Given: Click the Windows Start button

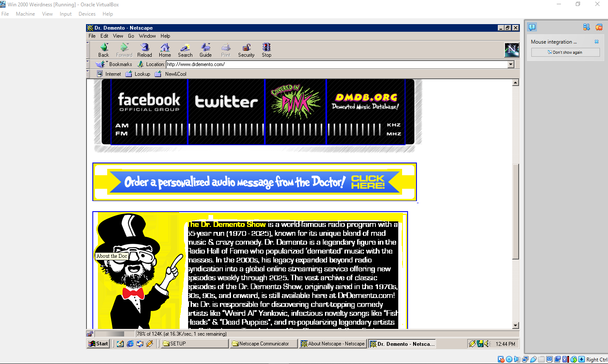Looking at the screenshot, I should click(99, 344).
